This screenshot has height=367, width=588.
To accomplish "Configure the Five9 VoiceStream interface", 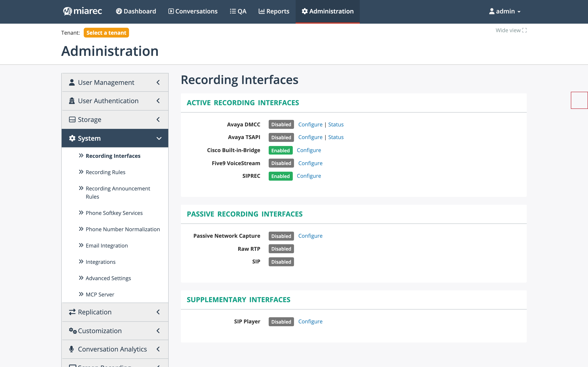I will click(310, 163).
